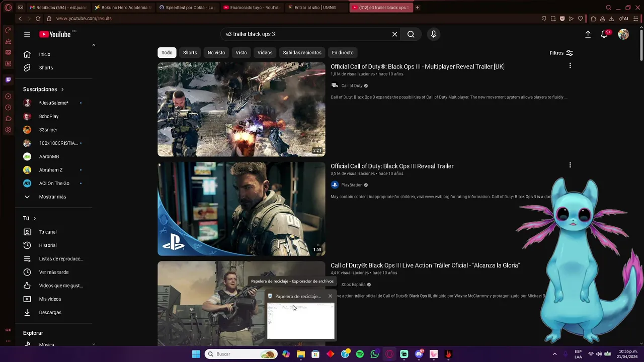Click the browser reload button
This screenshot has height=362, width=644.
point(38,19)
